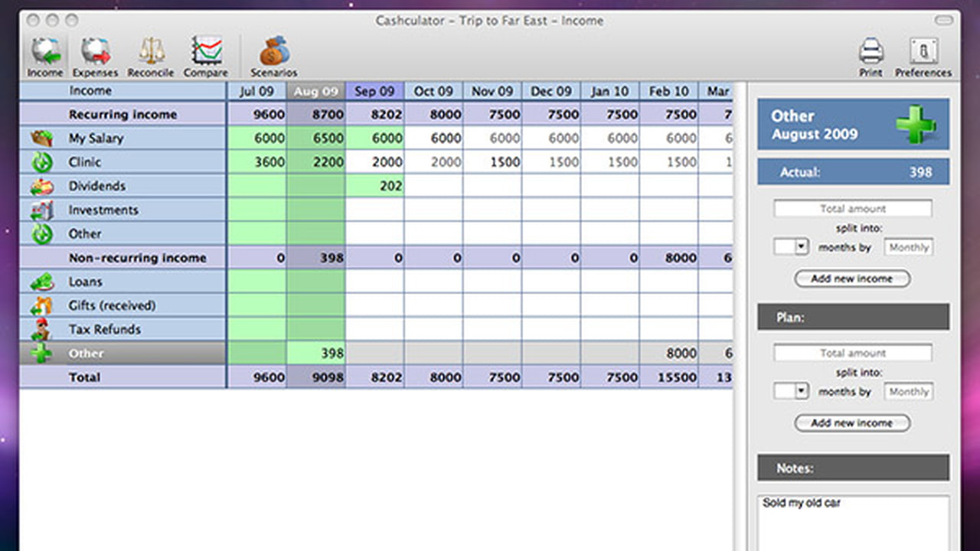Click the 398 cell in highlighted Other row
980x551 pixels.
click(x=316, y=354)
